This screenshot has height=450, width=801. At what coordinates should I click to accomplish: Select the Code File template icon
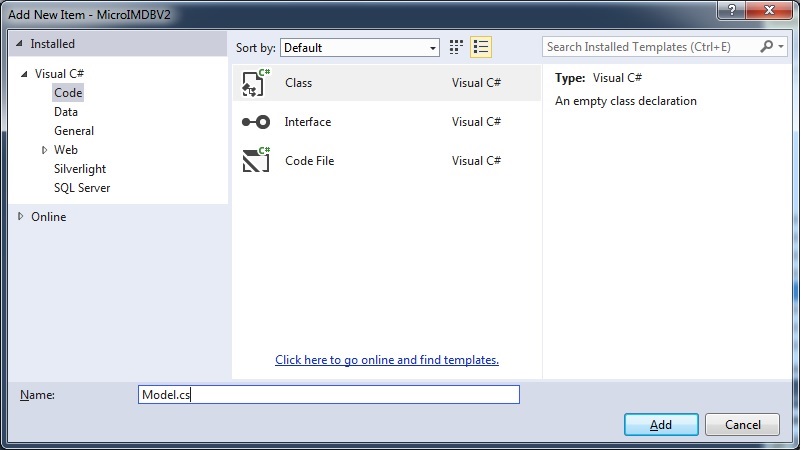pos(255,160)
